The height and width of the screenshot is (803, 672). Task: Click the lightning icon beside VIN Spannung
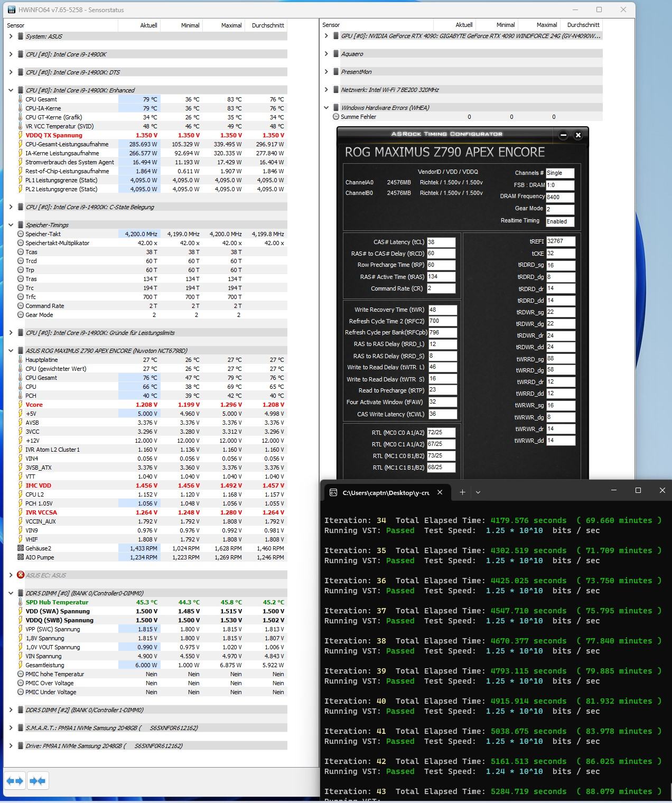click(21, 656)
